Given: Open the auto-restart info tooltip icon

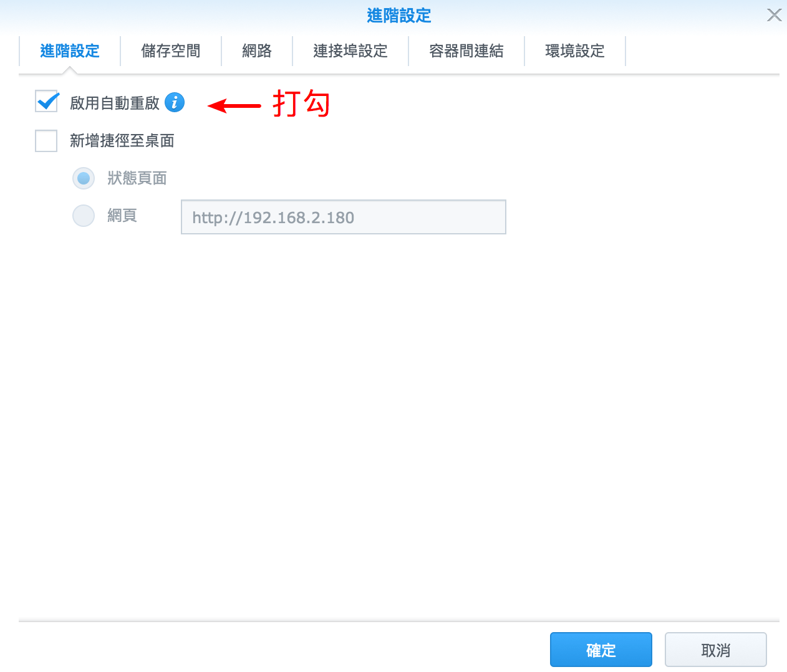Looking at the screenshot, I should (175, 102).
